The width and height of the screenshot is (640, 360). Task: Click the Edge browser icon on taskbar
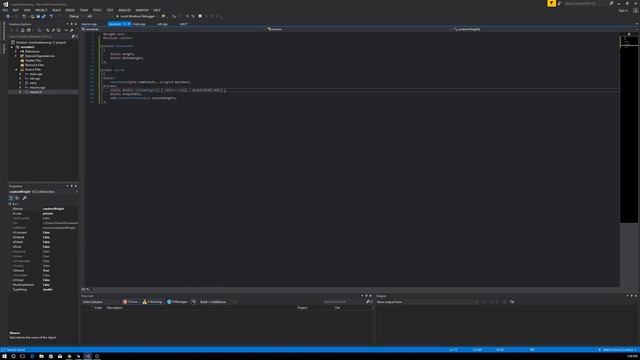click(x=32, y=356)
